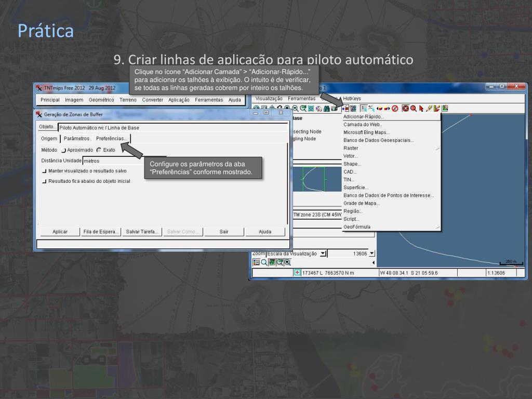Click the zoom out magnifier icon in the view toolbar

click(295, 109)
